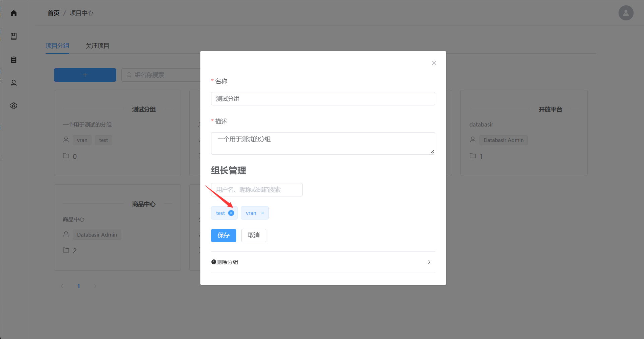
Task: Click the 名称 input field
Action: (323, 99)
